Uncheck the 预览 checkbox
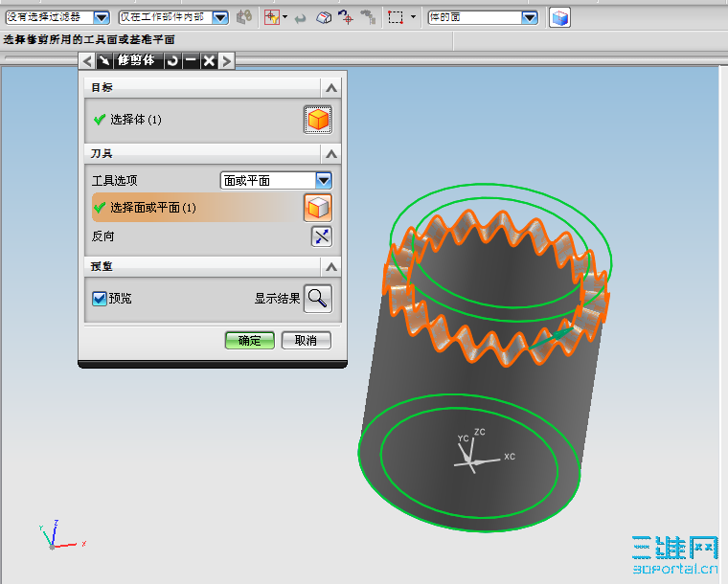728x584 pixels. (100, 299)
